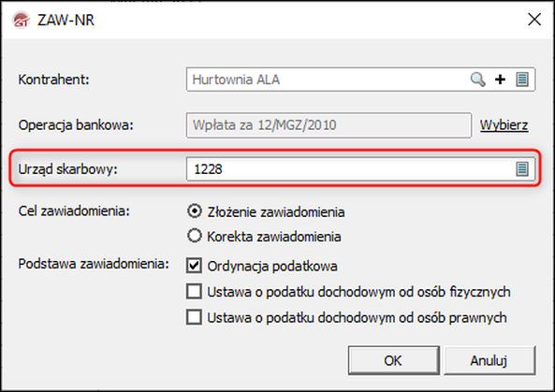
Task: Click the GT application logo in the title bar
Action: click(x=21, y=20)
